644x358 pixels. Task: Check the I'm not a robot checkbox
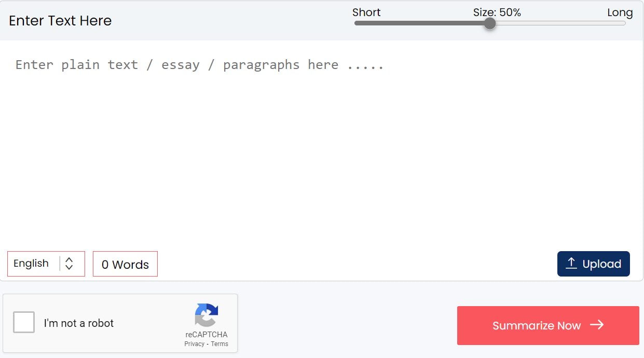[24, 322]
